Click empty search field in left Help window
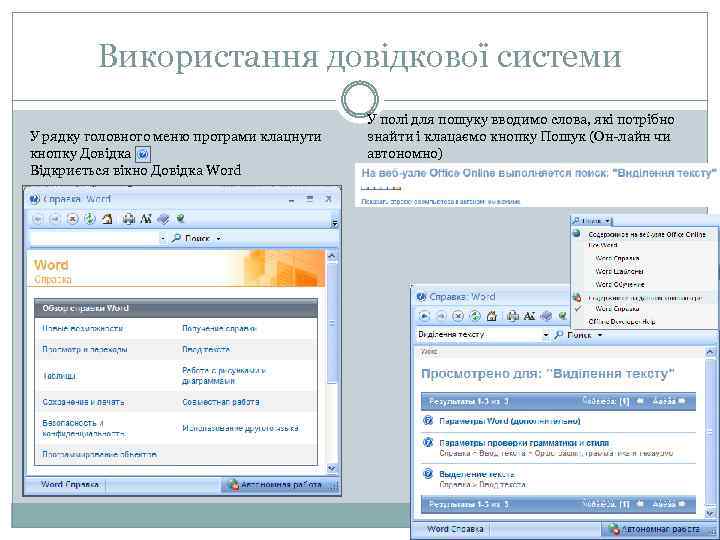 tap(94, 238)
